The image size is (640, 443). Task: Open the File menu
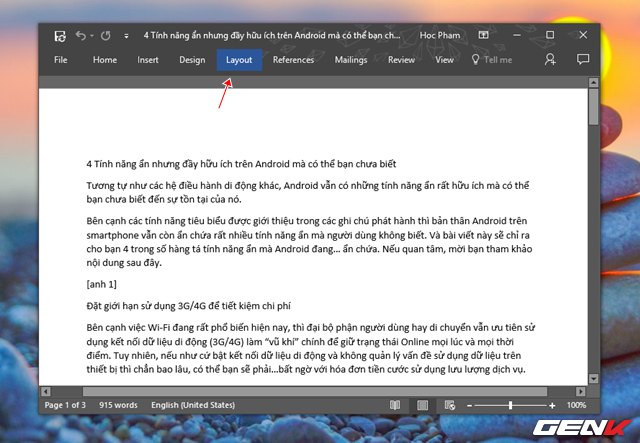click(60, 60)
